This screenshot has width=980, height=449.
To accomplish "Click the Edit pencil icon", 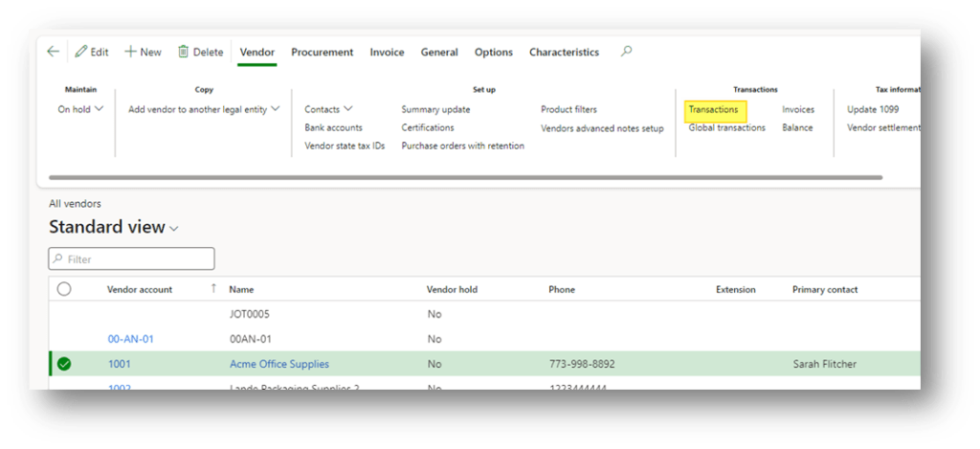I will coord(81,52).
